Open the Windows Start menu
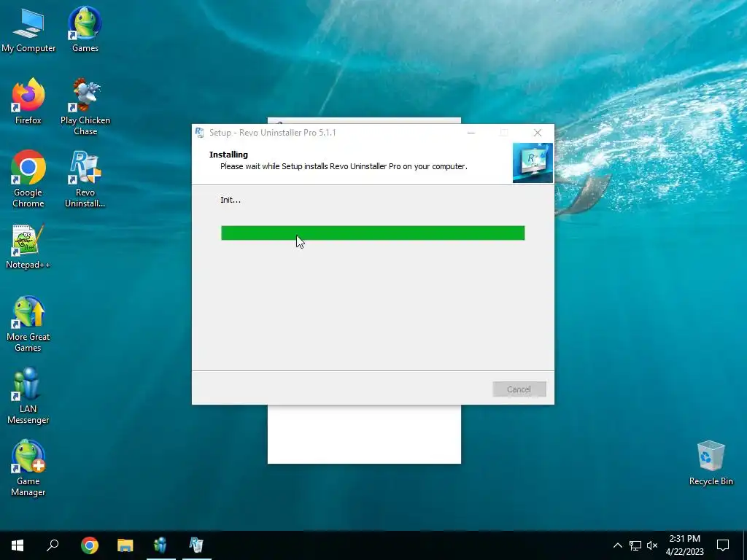This screenshot has height=560, width=747. [18, 545]
